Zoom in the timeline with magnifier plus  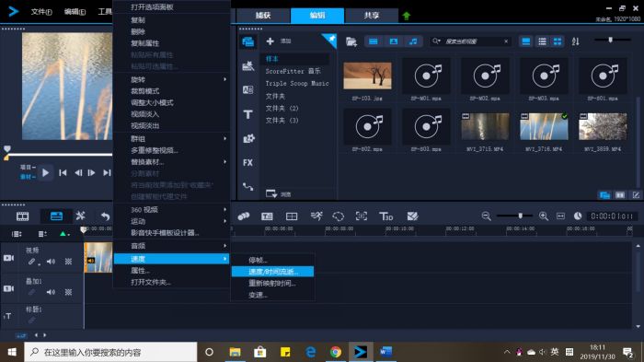click(544, 216)
